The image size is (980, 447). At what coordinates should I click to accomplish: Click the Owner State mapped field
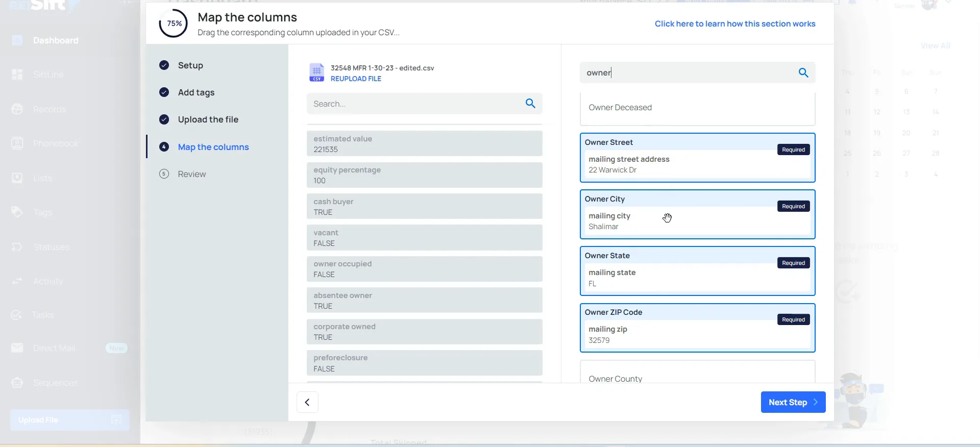coord(697,271)
